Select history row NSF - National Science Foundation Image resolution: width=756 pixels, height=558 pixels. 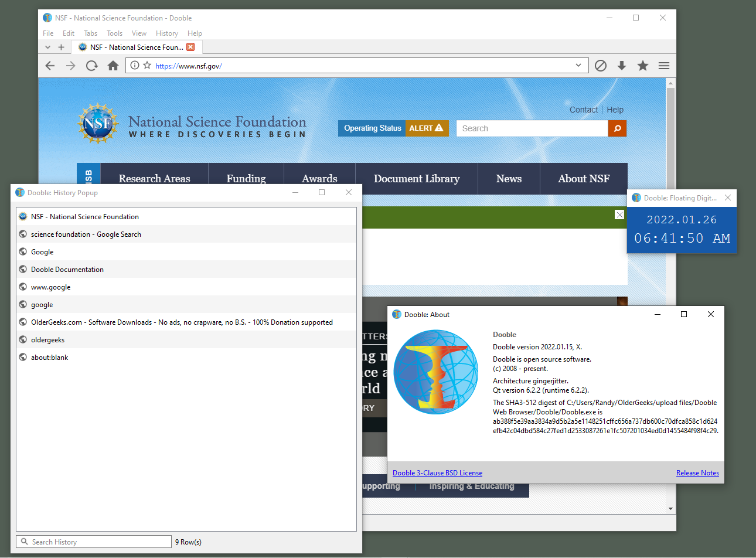point(186,216)
